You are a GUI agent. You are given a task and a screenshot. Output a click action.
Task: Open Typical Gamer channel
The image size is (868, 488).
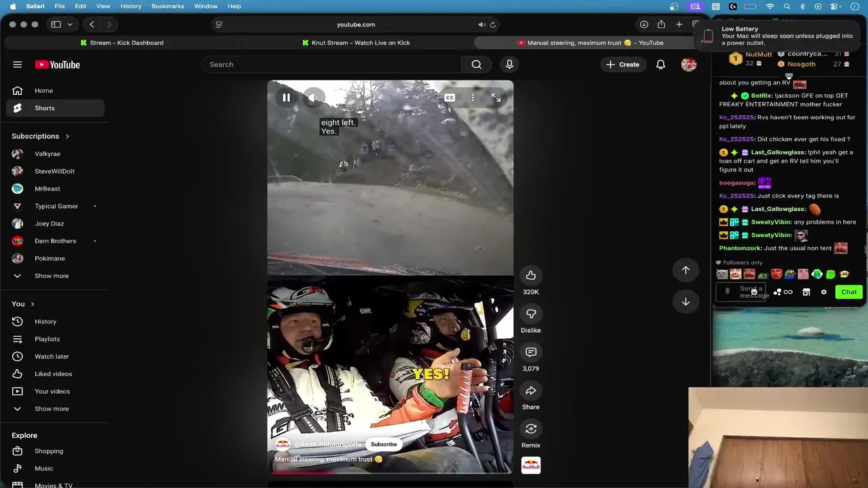click(55, 206)
